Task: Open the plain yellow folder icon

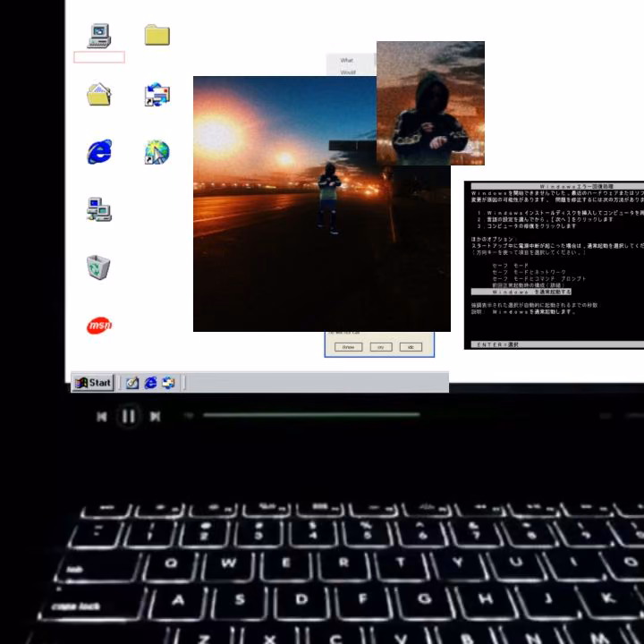Action: [157, 35]
